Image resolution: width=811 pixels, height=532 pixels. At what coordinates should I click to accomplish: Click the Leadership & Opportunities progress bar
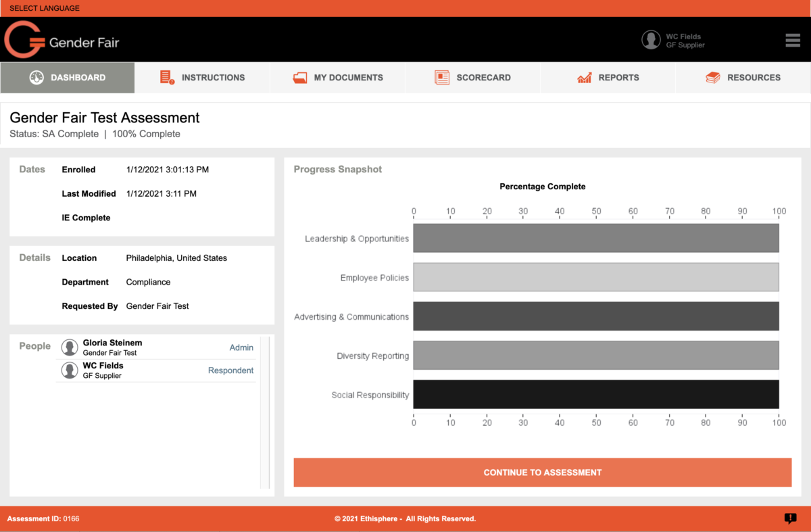pos(595,239)
